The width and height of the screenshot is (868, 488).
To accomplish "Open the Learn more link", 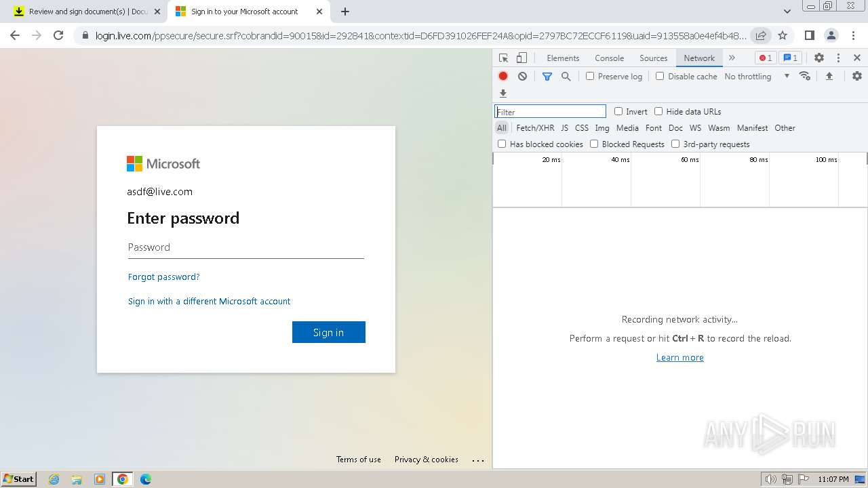I will [x=680, y=357].
